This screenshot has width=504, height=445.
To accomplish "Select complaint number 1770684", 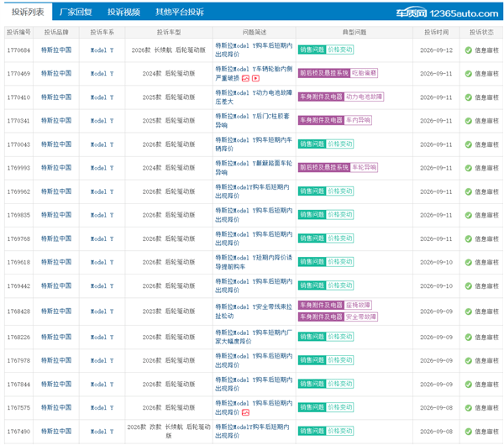I will (18, 50).
